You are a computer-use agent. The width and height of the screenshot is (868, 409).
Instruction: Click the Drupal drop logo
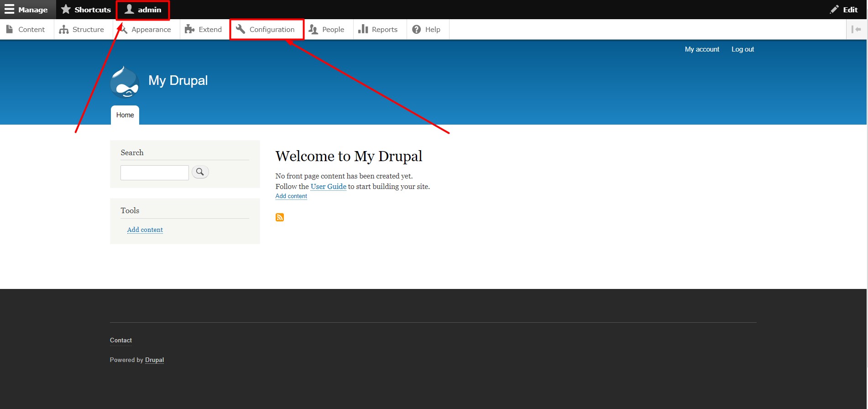point(125,82)
